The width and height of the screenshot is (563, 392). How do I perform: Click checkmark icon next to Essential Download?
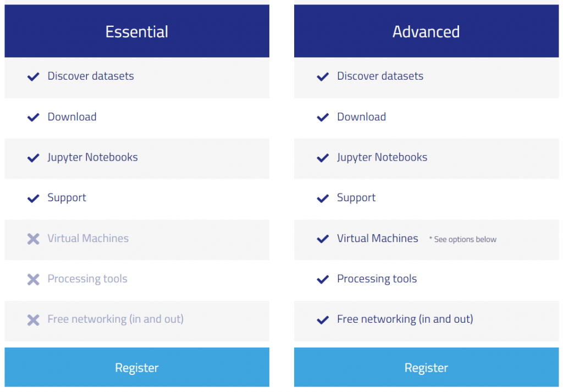coord(34,117)
